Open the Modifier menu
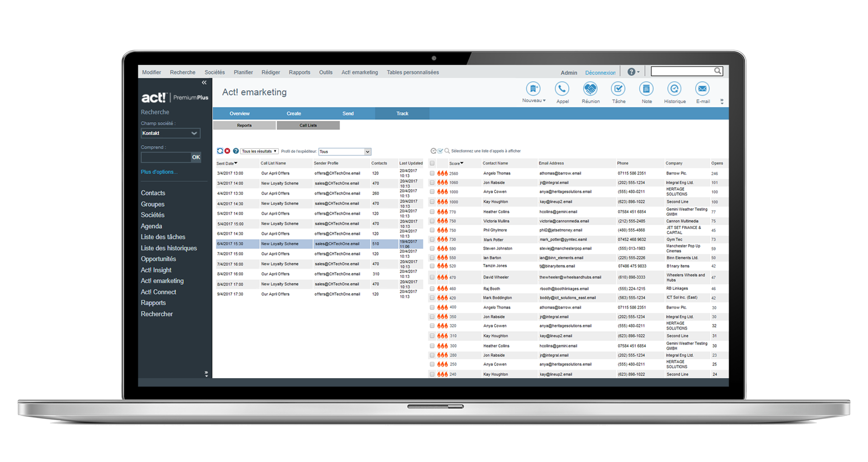 pos(152,72)
